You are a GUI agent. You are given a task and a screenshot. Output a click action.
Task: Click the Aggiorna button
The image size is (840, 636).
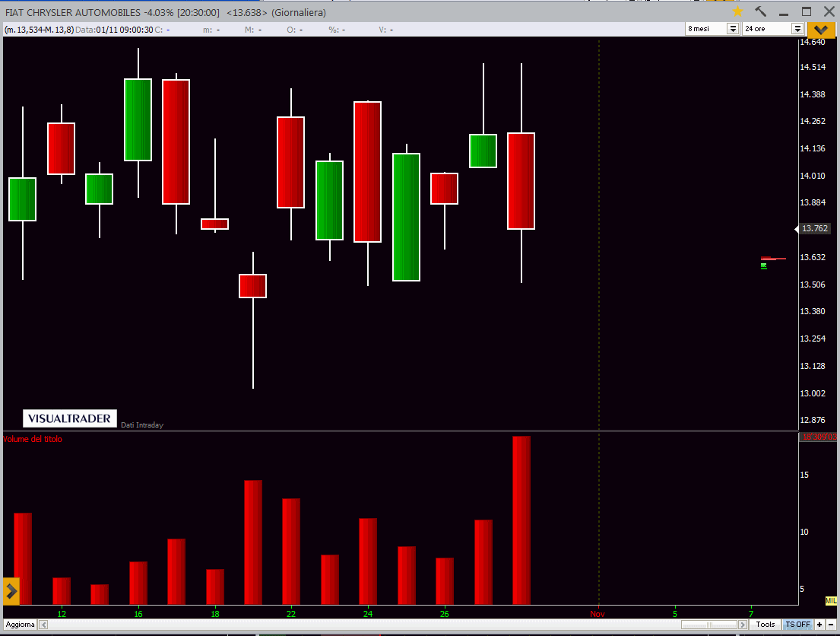(21, 625)
